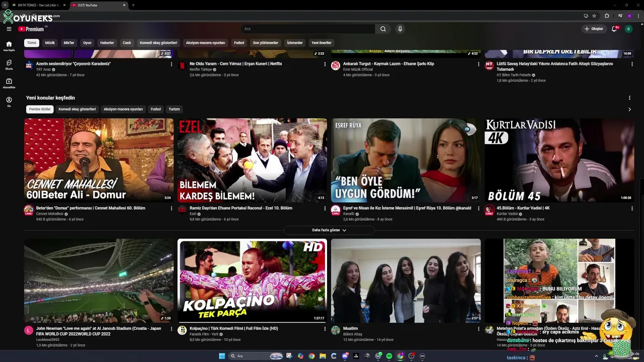Click the YouTube Premium logo
The width and height of the screenshot is (644, 362).
pyautogui.click(x=31, y=29)
